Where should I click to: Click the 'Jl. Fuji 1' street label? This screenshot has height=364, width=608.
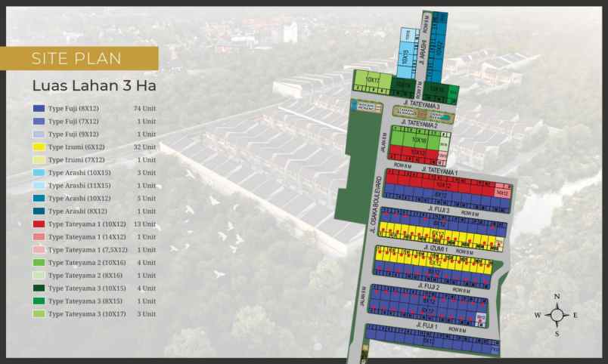427,325
